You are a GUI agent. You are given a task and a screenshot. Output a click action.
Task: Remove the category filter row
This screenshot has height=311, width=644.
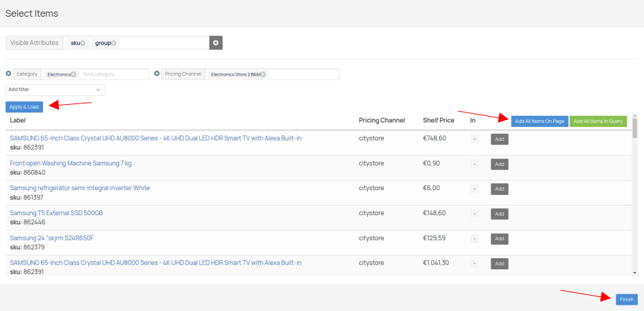[x=8, y=74]
